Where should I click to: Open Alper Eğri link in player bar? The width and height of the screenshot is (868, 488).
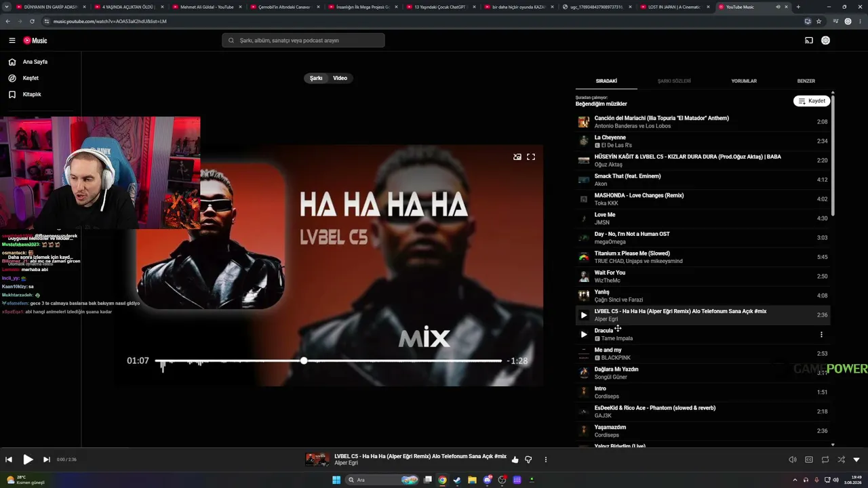pos(346,463)
